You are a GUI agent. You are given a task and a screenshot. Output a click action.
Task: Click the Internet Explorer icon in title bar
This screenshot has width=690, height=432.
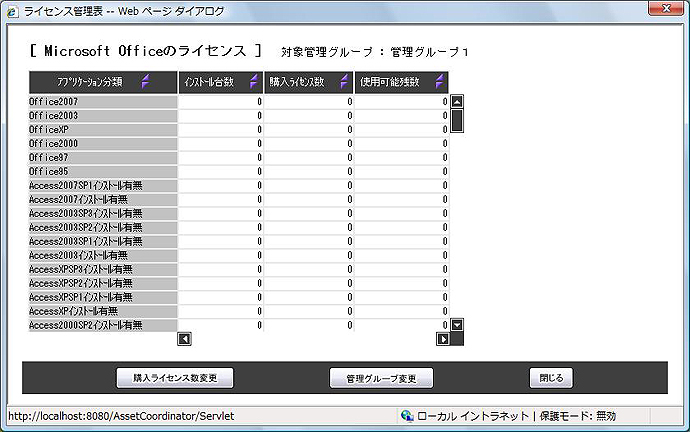[12, 11]
